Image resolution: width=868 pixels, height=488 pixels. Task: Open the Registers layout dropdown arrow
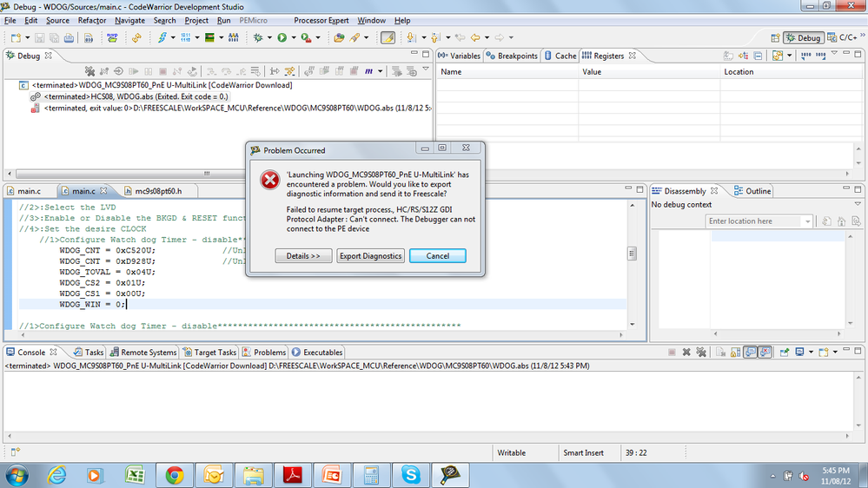[x=790, y=56]
